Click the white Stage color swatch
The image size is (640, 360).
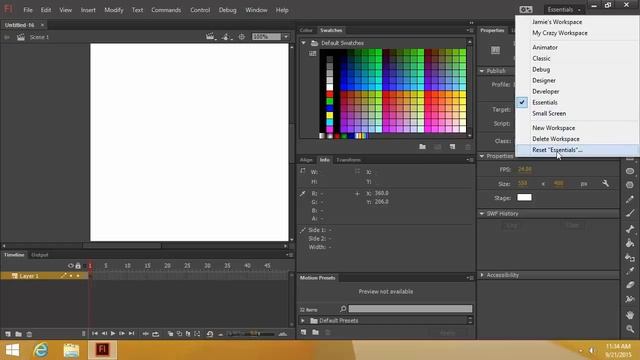click(x=524, y=197)
